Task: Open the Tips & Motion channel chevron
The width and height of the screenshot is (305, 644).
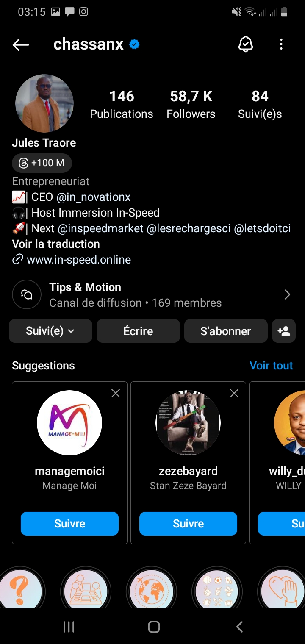Action: [287, 294]
